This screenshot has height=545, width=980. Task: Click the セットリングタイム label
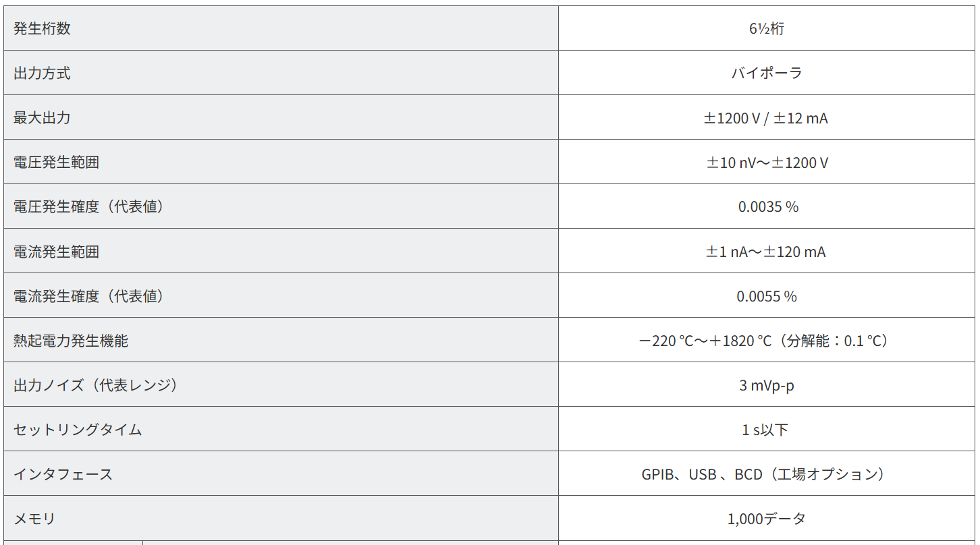(78, 430)
